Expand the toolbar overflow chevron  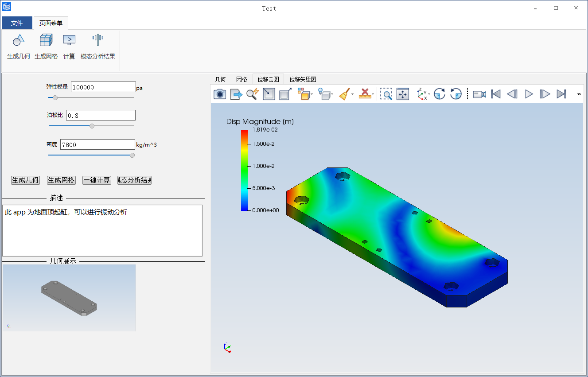[x=579, y=94]
